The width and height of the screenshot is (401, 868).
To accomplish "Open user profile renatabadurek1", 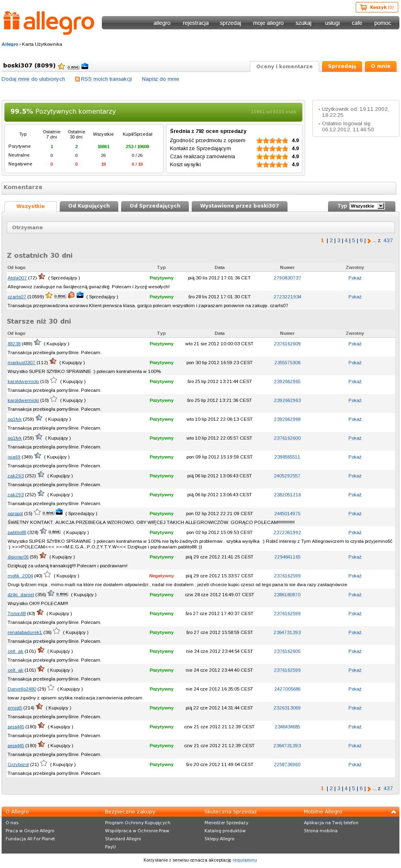I will tap(25, 632).
